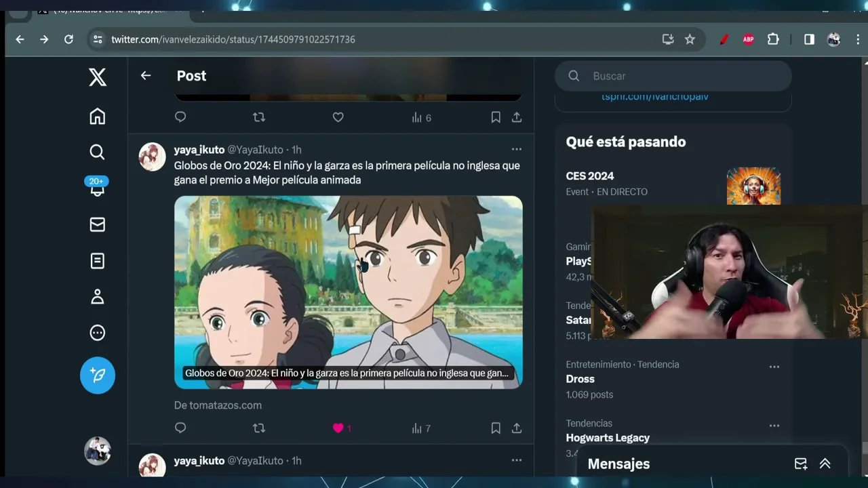868x488 pixels.
Task: Open account avatar in the sidebar
Action: (x=98, y=451)
